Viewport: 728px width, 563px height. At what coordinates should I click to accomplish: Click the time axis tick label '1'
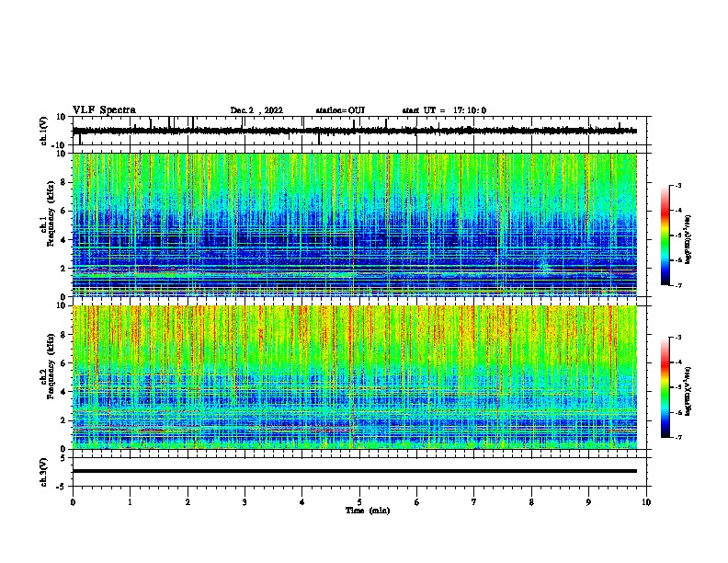click(x=130, y=502)
